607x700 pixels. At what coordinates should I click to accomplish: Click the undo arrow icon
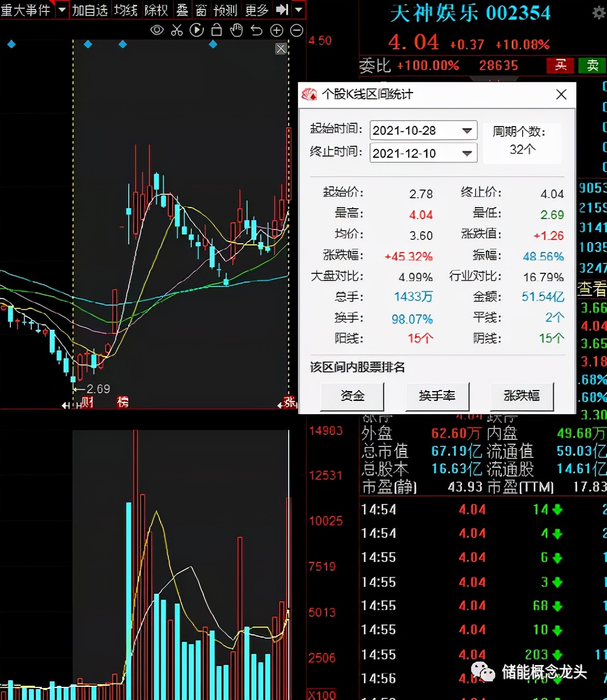coord(256,30)
